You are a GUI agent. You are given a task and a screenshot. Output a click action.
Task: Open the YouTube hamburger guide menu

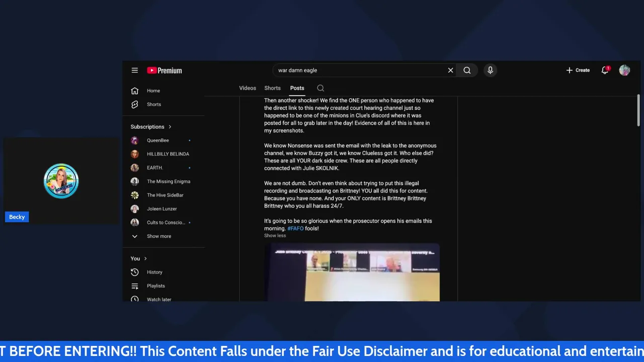[135, 70]
